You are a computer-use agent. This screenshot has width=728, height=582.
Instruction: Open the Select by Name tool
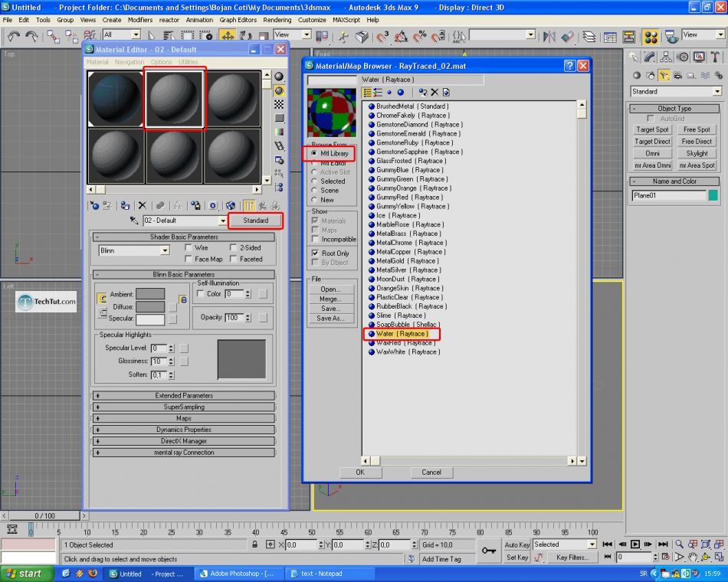169,36
